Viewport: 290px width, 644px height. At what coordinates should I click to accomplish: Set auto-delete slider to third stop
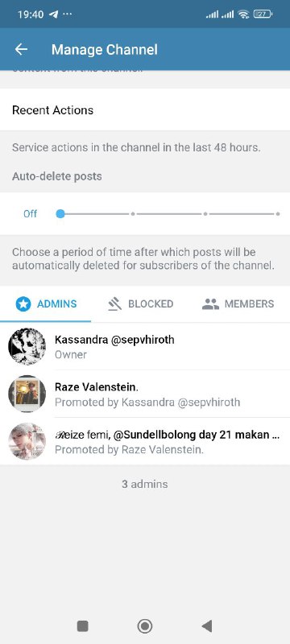point(205,214)
